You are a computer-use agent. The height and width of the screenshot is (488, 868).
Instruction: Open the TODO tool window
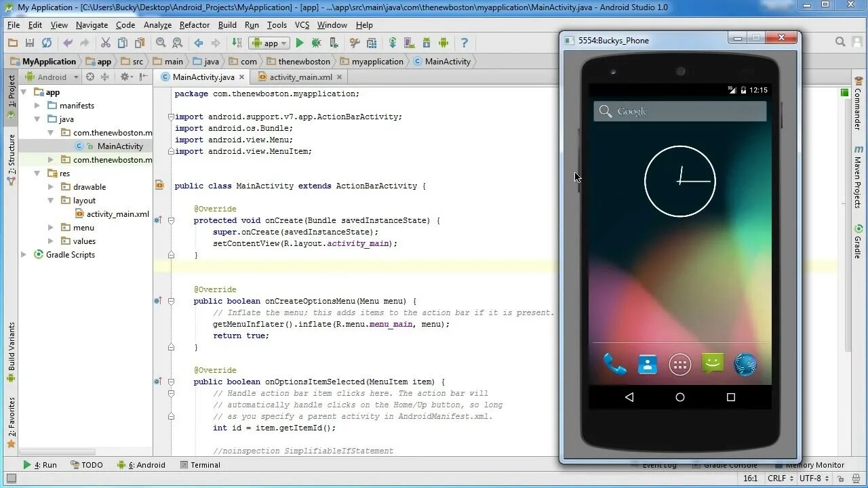pos(86,465)
